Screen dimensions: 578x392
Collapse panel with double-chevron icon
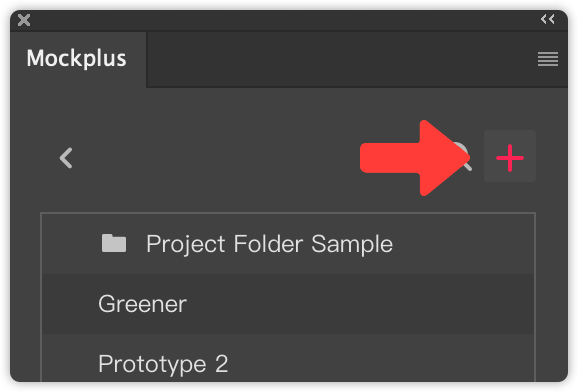[547, 19]
